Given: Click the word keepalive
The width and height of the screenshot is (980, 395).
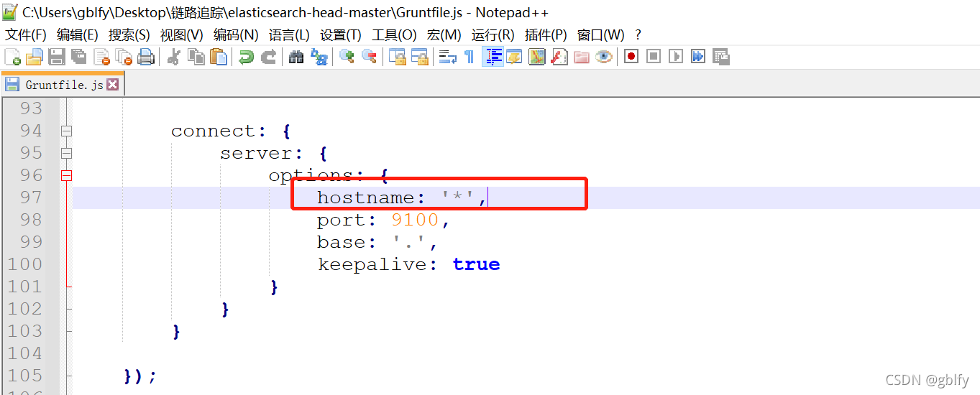Looking at the screenshot, I should pos(372,264).
